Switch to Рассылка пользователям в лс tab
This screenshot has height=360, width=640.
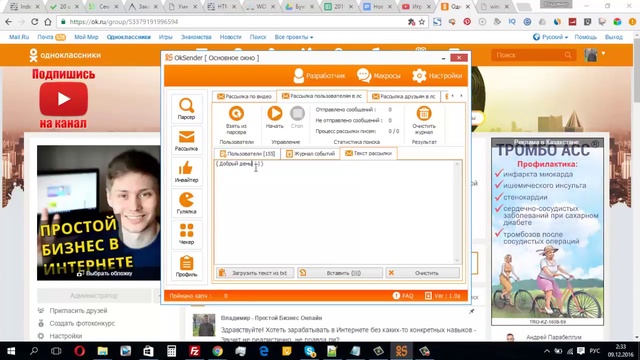(322, 96)
